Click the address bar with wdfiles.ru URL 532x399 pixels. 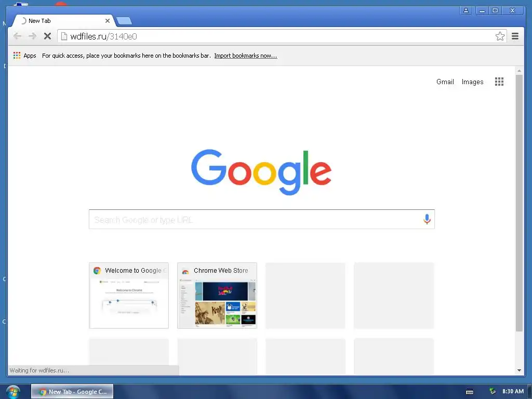282,36
